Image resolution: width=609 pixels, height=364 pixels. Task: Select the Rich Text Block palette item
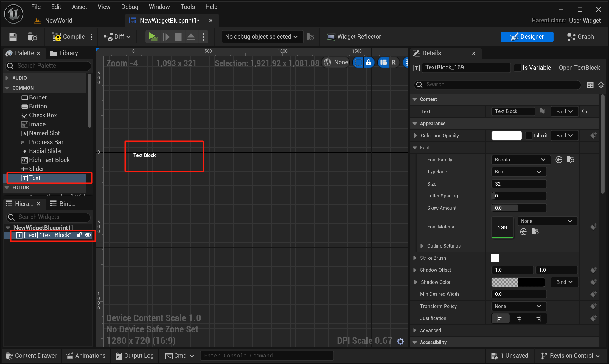click(x=46, y=160)
